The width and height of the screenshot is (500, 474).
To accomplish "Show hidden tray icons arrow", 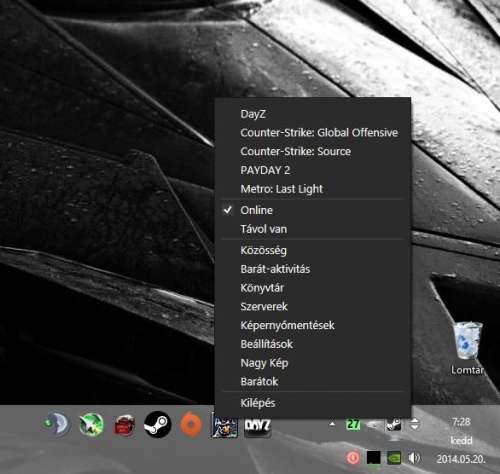I will click(332, 424).
